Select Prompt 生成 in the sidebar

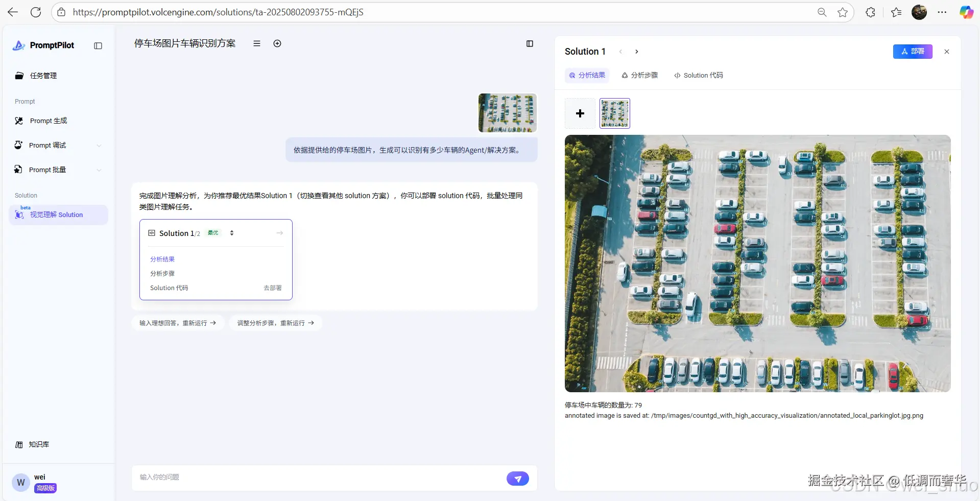point(49,121)
